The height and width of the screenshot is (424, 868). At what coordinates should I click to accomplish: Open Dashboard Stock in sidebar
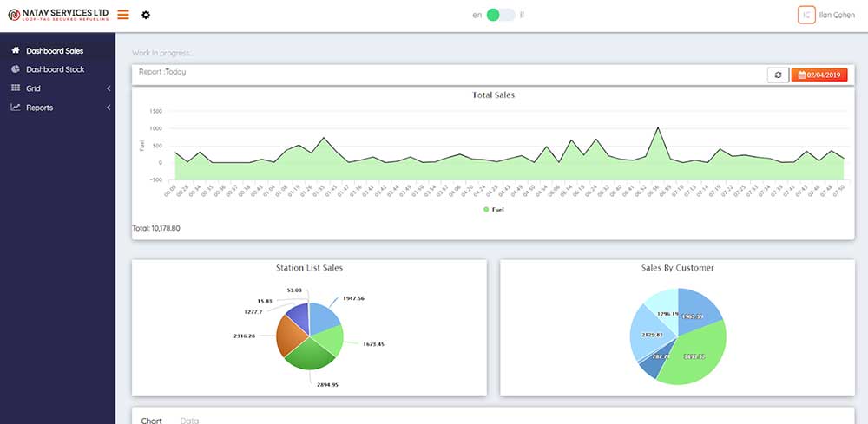[57, 69]
